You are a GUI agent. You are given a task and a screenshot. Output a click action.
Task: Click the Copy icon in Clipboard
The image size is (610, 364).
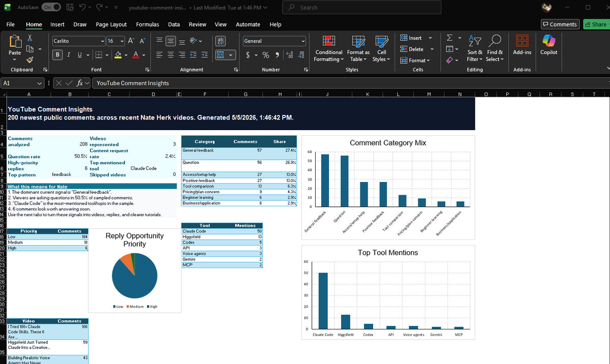point(30,49)
